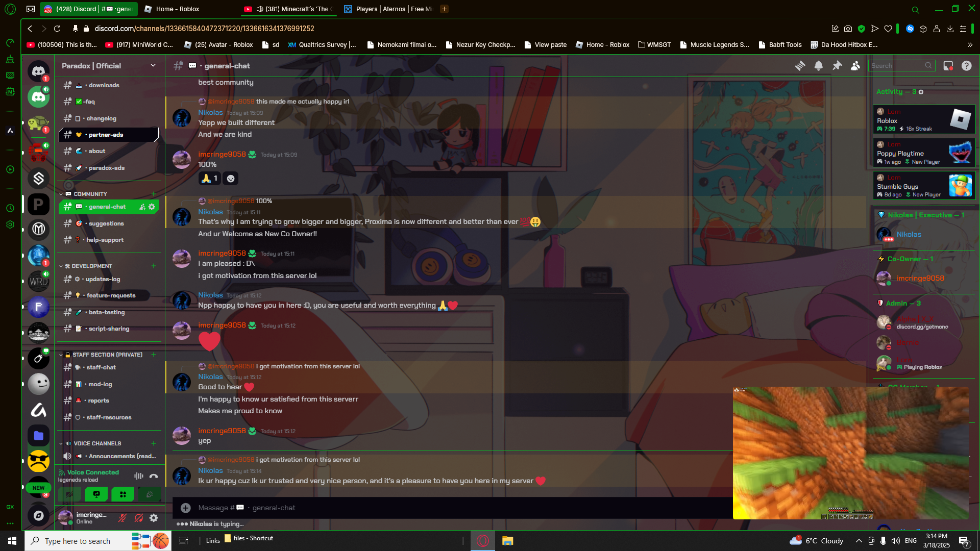This screenshot has width=980, height=551.
Task: Collapse the STAFF SECTION (PRIVATE) category
Action: point(107,355)
